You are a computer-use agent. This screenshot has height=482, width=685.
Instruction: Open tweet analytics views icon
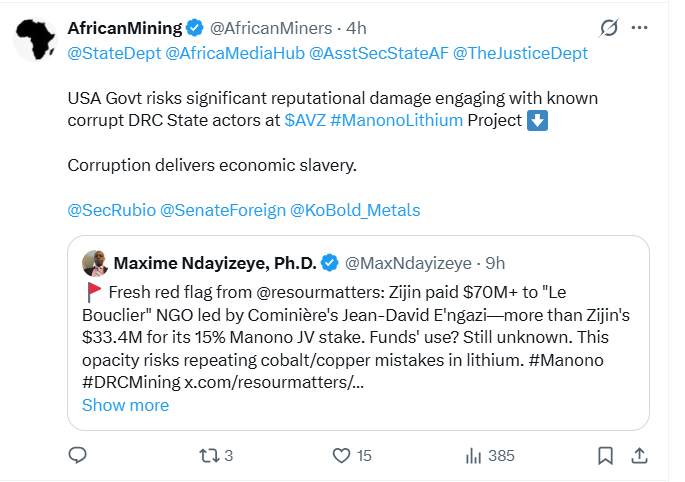475,456
